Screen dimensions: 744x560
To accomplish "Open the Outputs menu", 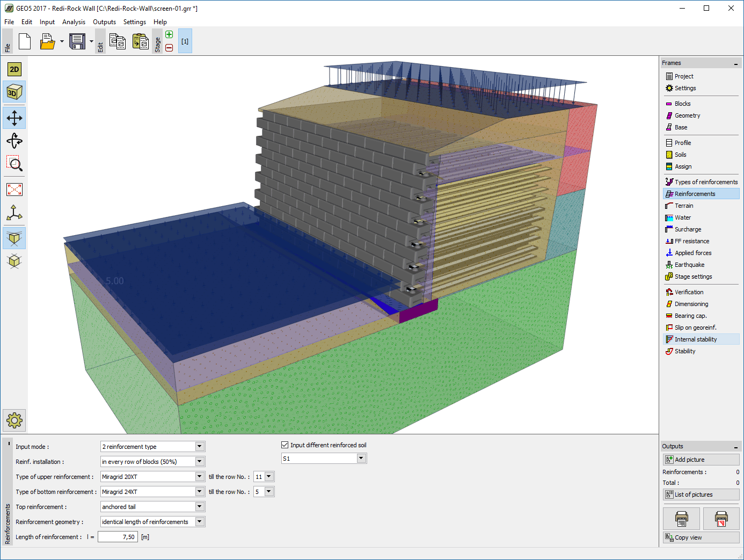I will pyautogui.click(x=104, y=22).
